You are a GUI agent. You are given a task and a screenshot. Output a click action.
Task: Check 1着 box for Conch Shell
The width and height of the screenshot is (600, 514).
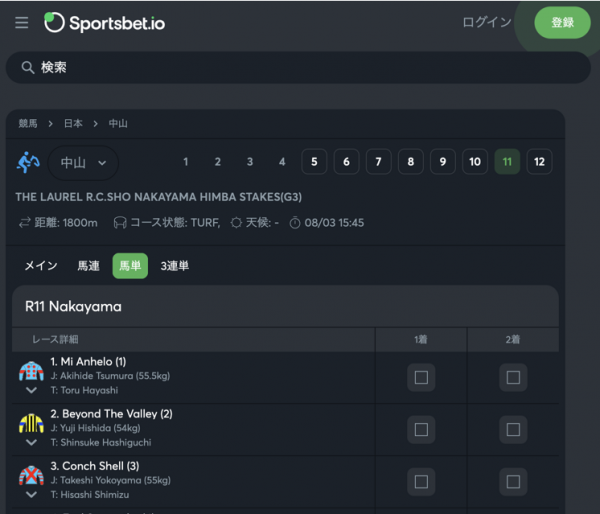(x=421, y=481)
